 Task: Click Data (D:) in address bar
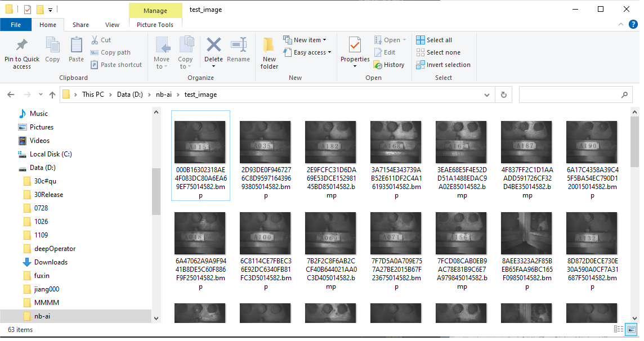tap(130, 95)
